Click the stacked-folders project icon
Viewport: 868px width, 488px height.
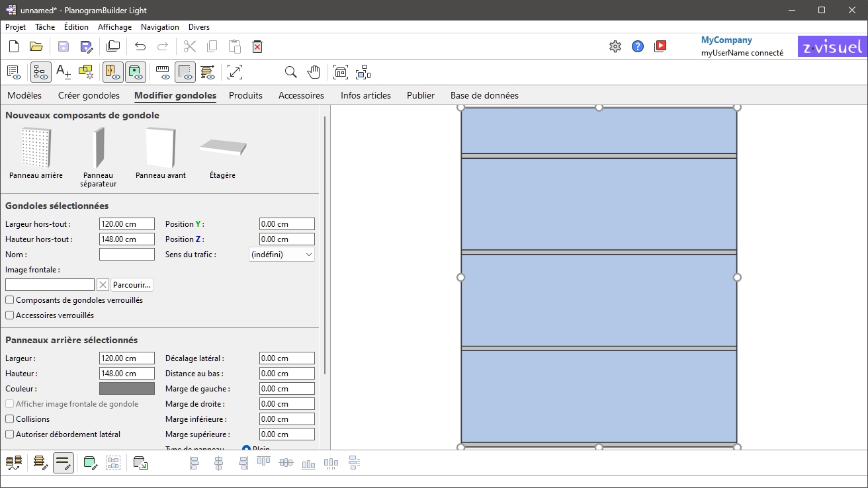tap(113, 46)
